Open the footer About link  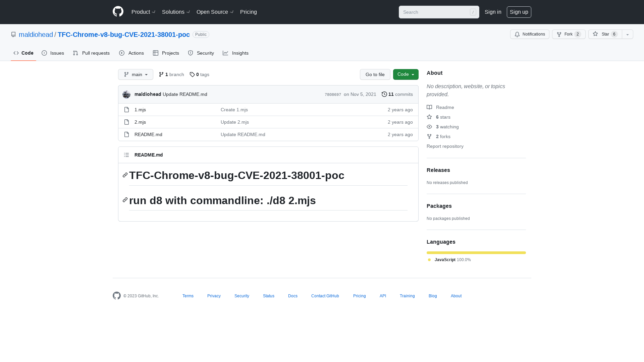(x=456, y=296)
